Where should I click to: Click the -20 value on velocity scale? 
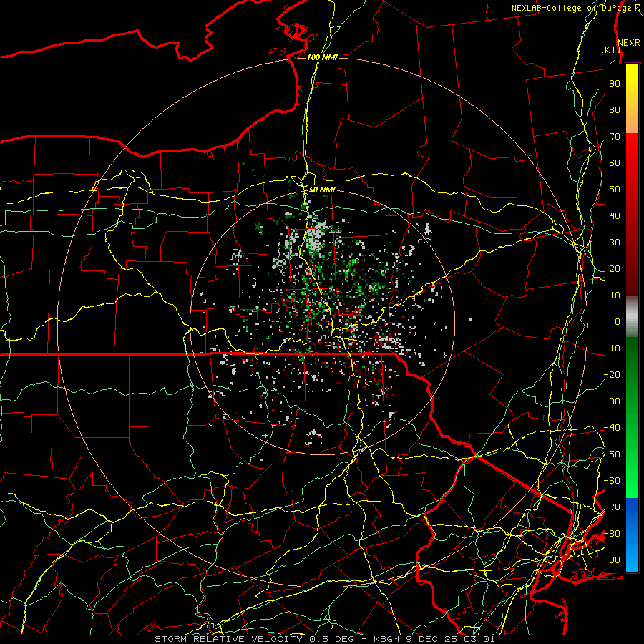click(612, 374)
